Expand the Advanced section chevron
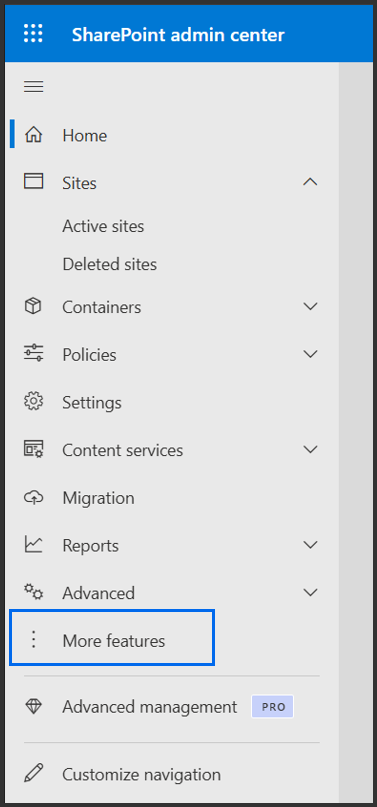 tap(310, 592)
